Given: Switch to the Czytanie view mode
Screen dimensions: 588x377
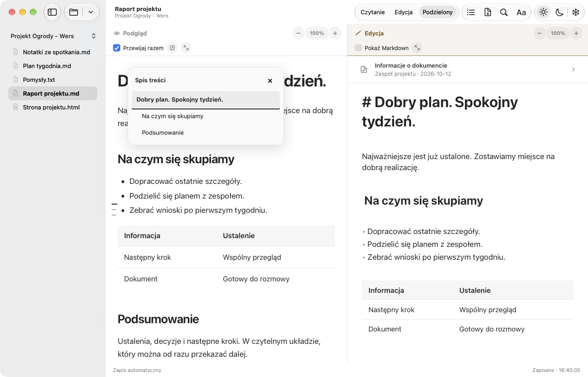Looking at the screenshot, I should 373,12.
